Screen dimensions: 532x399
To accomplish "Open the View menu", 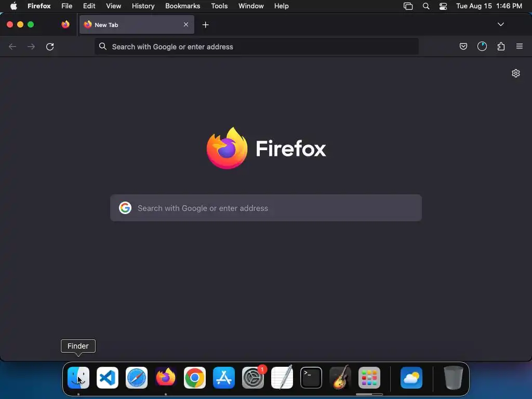I will [113, 6].
